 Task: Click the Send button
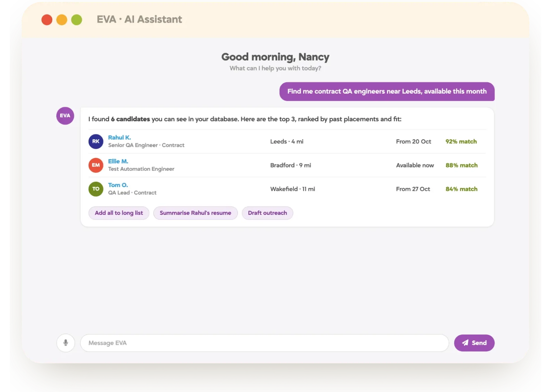(x=474, y=343)
